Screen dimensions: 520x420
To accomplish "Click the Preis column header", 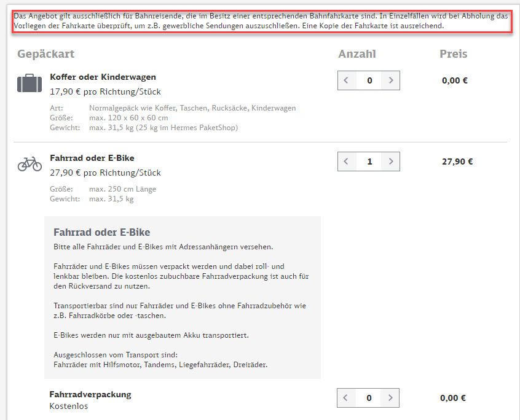I will tap(454, 54).
